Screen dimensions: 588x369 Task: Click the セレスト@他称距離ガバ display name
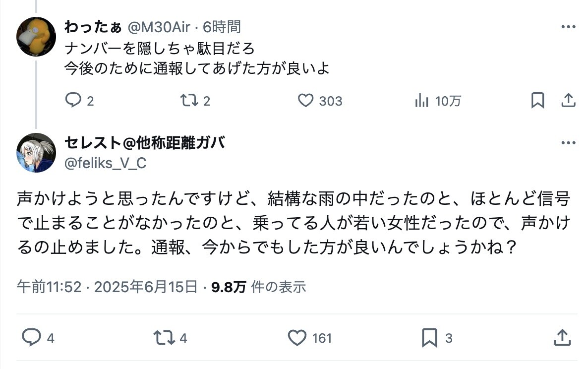click(x=144, y=143)
